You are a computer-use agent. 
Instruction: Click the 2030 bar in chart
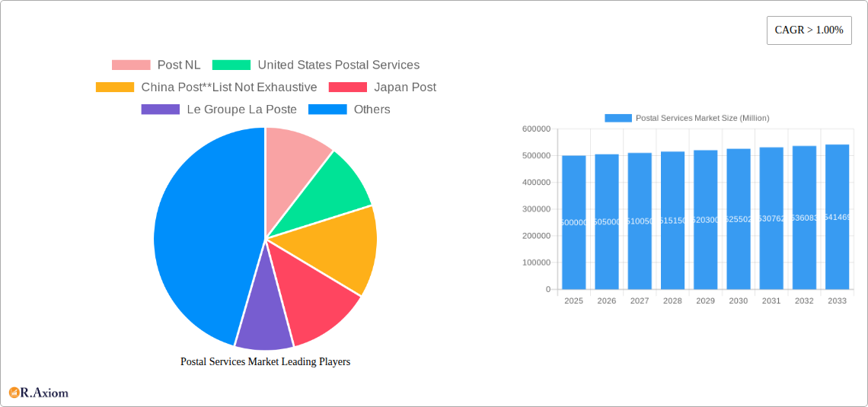[x=739, y=219]
